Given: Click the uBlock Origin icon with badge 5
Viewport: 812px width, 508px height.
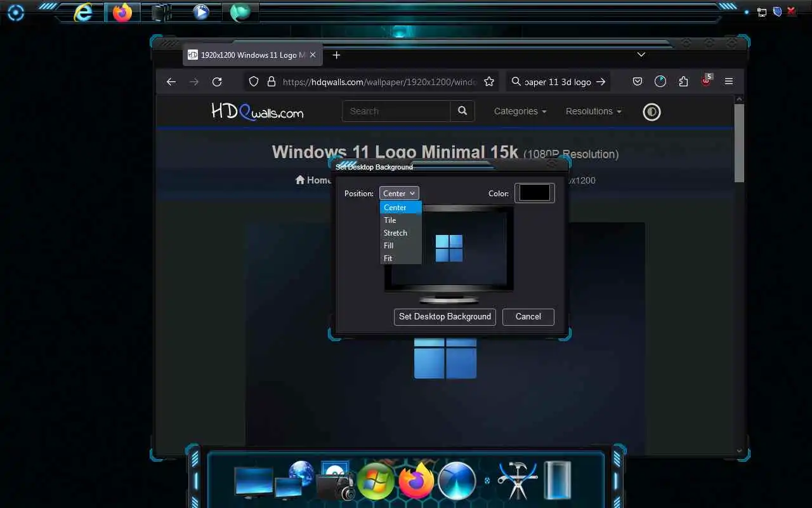Looking at the screenshot, I should pos(706,81).
